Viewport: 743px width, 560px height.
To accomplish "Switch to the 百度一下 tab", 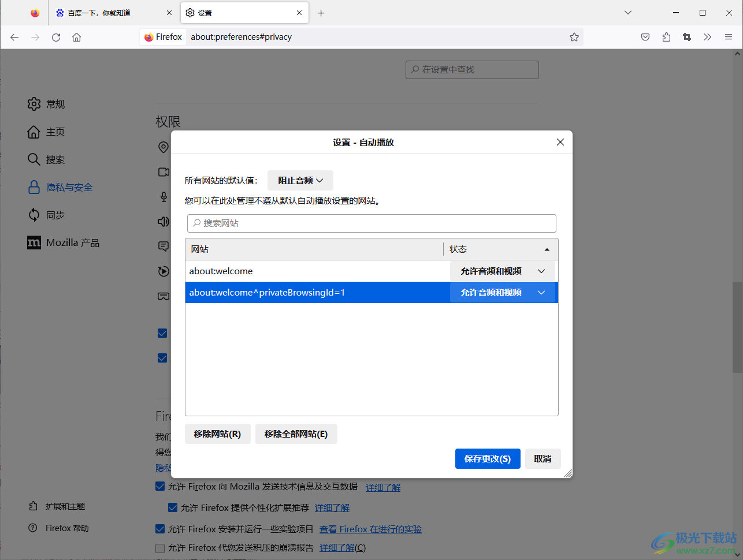I will (x=113, y=13).
